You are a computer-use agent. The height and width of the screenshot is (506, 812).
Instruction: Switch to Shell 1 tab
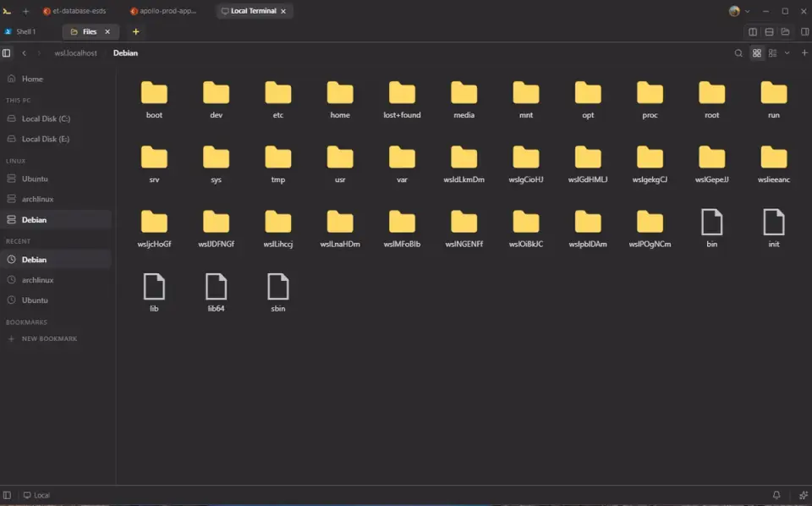click(x=20, y=31)
